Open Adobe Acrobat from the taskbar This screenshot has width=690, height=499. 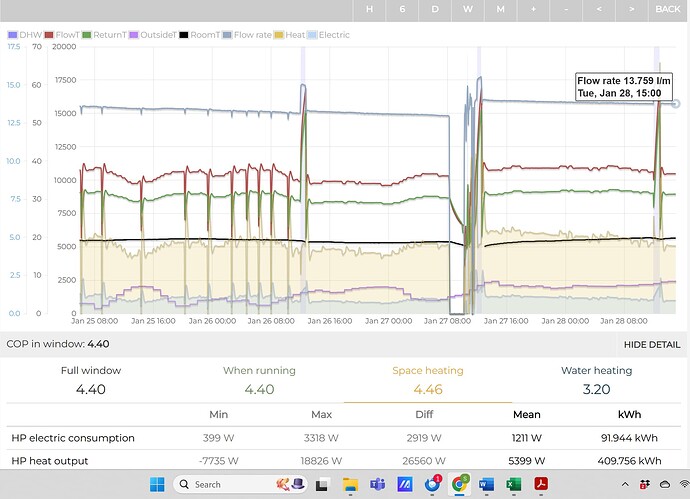(x=541, y=484)
